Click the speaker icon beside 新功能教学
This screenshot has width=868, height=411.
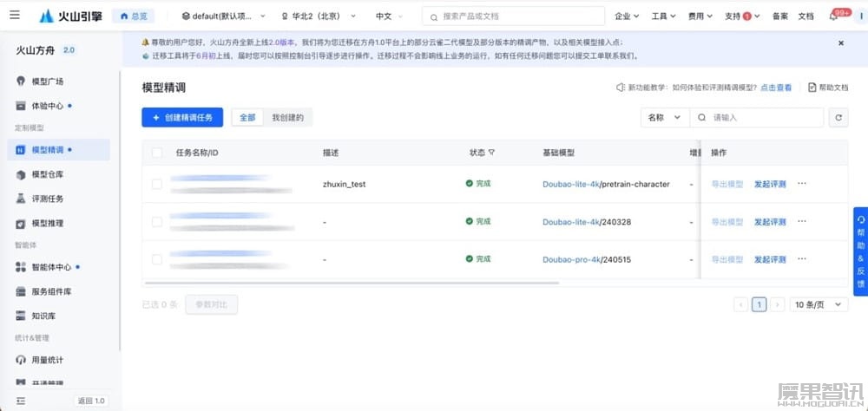[621, 88]
